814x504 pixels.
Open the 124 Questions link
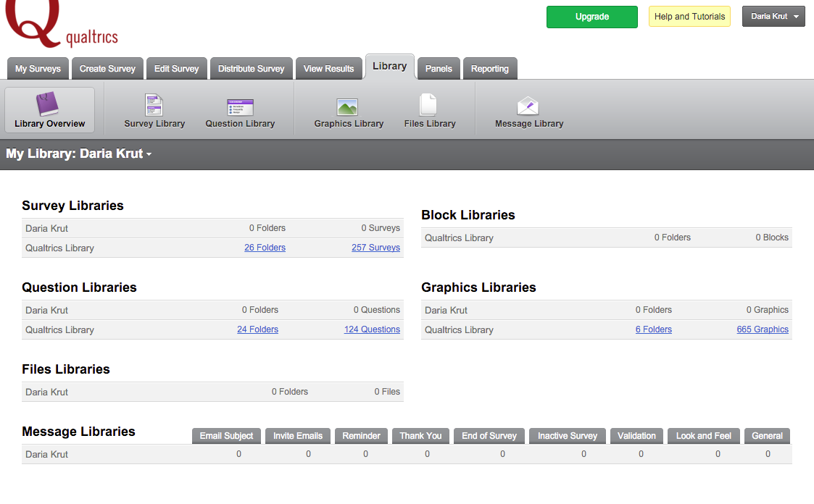[373, 329]
